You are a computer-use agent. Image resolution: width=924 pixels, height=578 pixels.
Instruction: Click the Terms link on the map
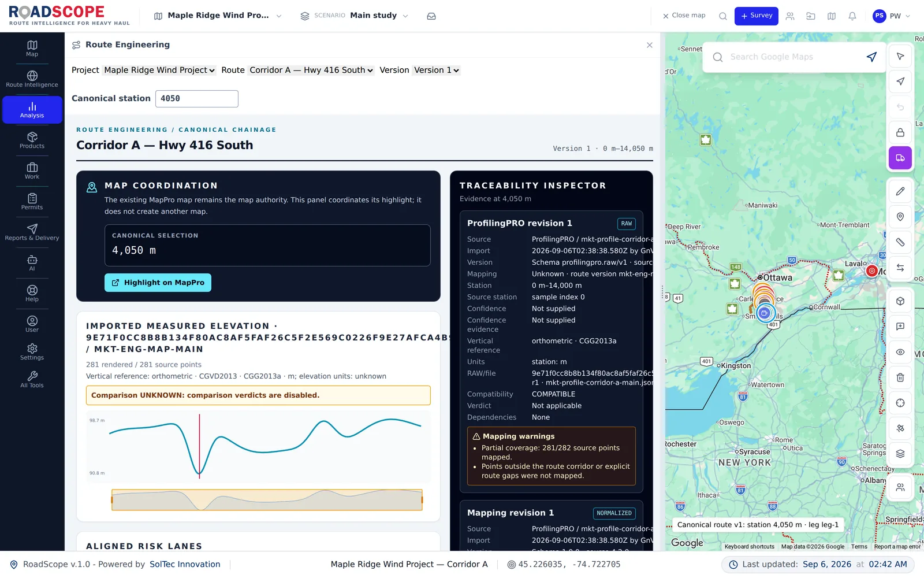[859, 547]
